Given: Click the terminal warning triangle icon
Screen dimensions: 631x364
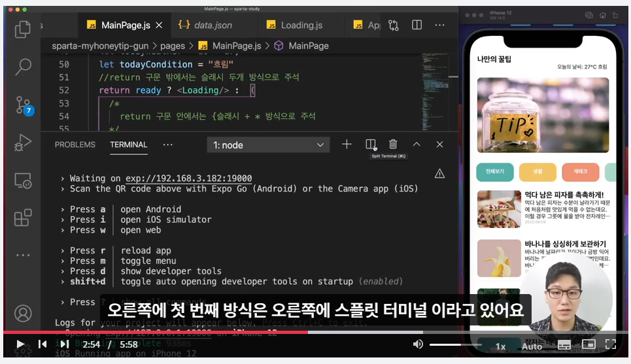Looking at the screenshot, I should point(439,173).
